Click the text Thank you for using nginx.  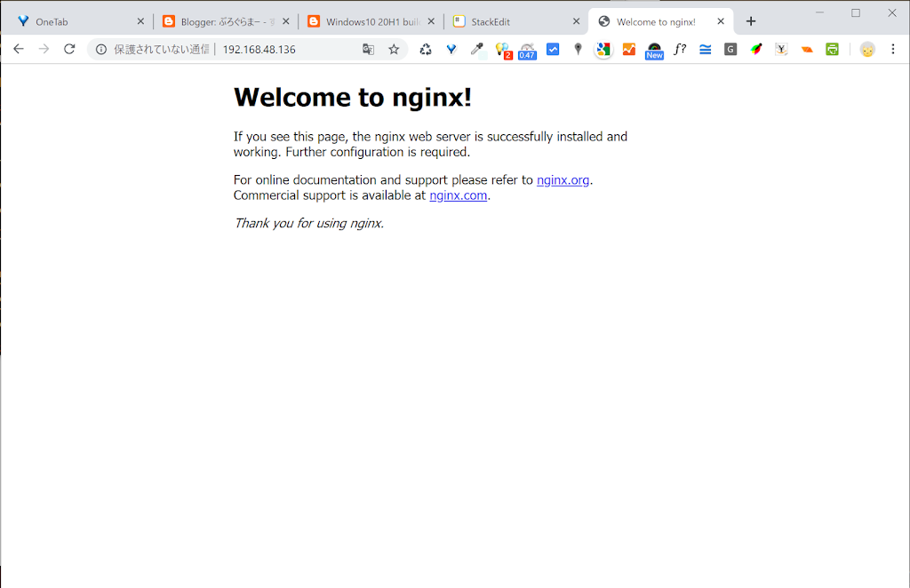(x=308, y=223)
